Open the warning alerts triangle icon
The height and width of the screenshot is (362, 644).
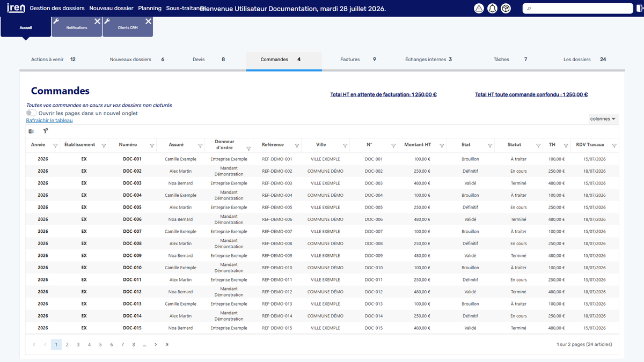[479, 9]
